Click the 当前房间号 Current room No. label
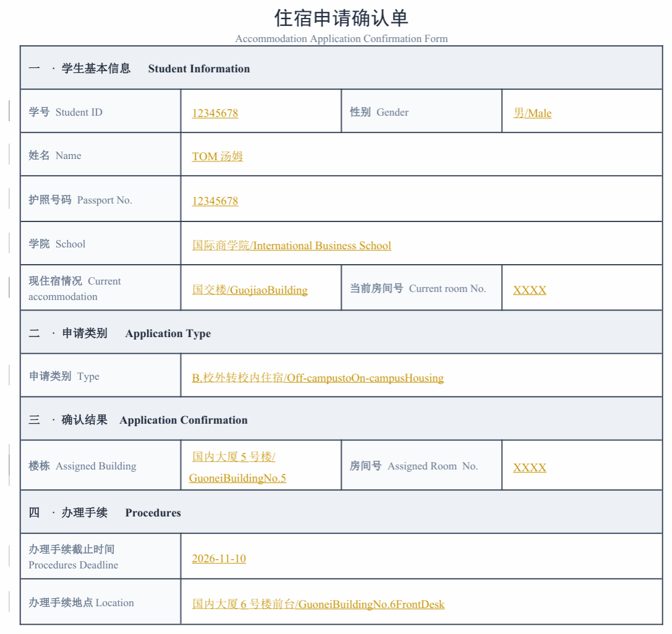The height and width of the screenshot is (634, 672). (x=418, y=288)
